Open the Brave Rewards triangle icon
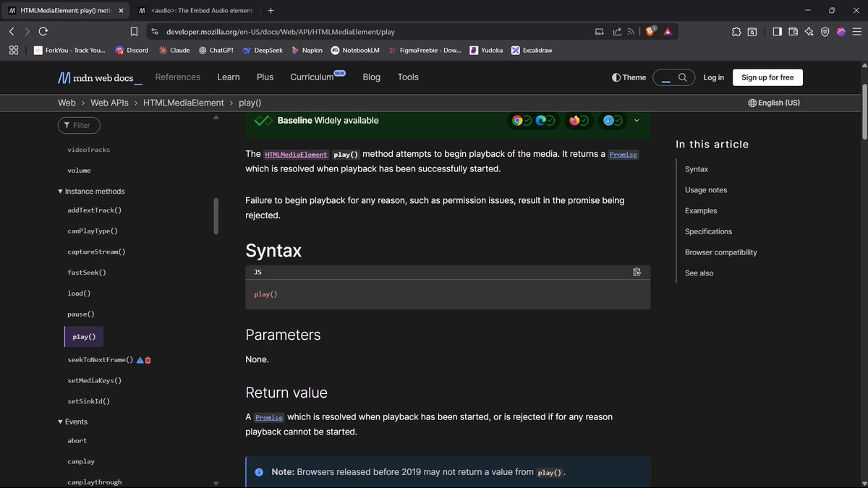 click(667, 32)
